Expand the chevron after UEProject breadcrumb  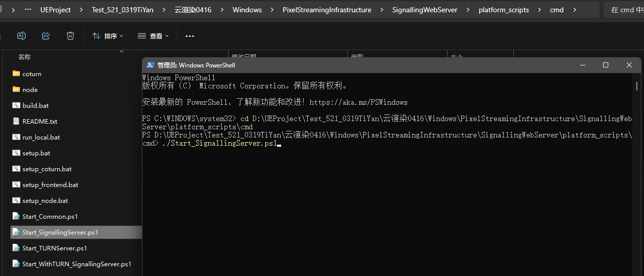tap(82, 10)
